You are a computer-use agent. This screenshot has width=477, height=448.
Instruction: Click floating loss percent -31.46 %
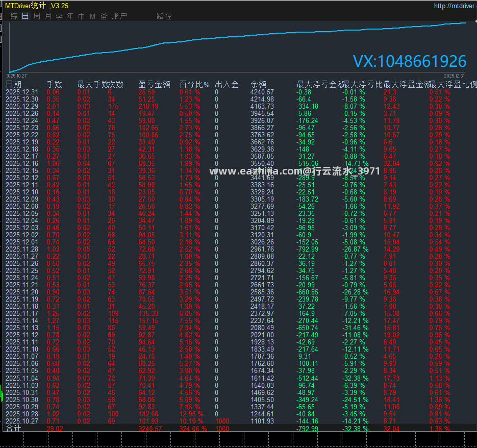[x=355, y=328]
